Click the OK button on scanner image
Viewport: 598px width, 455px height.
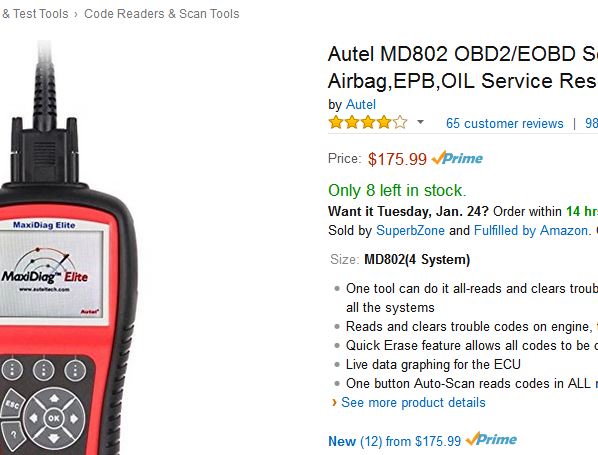pyautogui.click(x=53, y=418)
